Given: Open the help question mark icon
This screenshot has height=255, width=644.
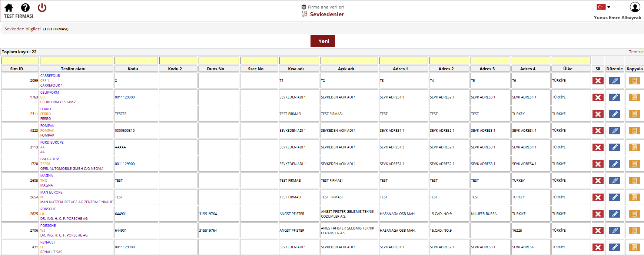Looking at the screenshot, I should point(25,8).
